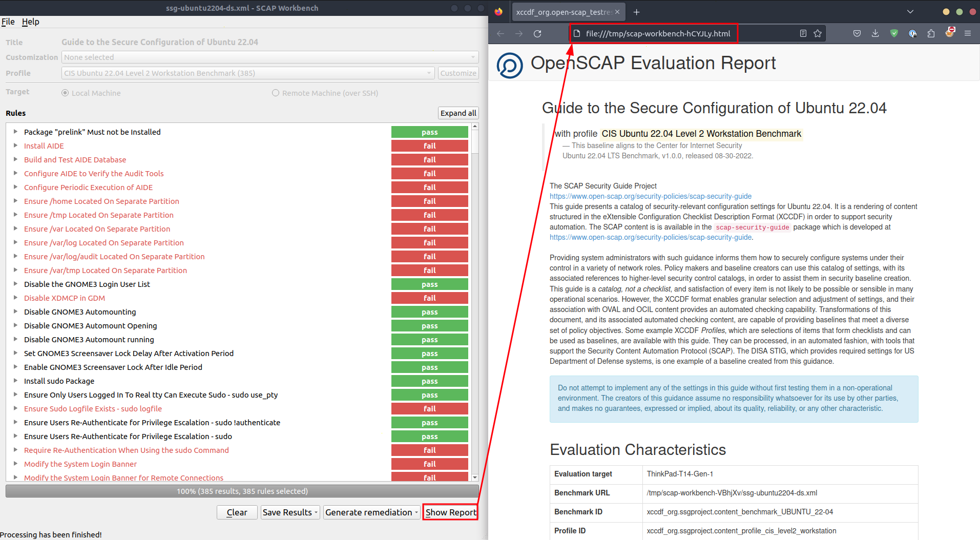Viewport: 980px width, 540px height.
Task: Open the Profile selection dropdown
Action: 248,73
